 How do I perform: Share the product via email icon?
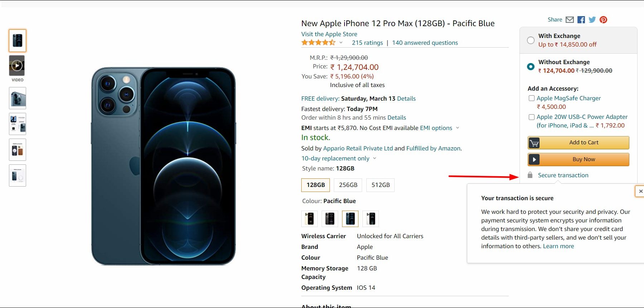tap(570, 20)
